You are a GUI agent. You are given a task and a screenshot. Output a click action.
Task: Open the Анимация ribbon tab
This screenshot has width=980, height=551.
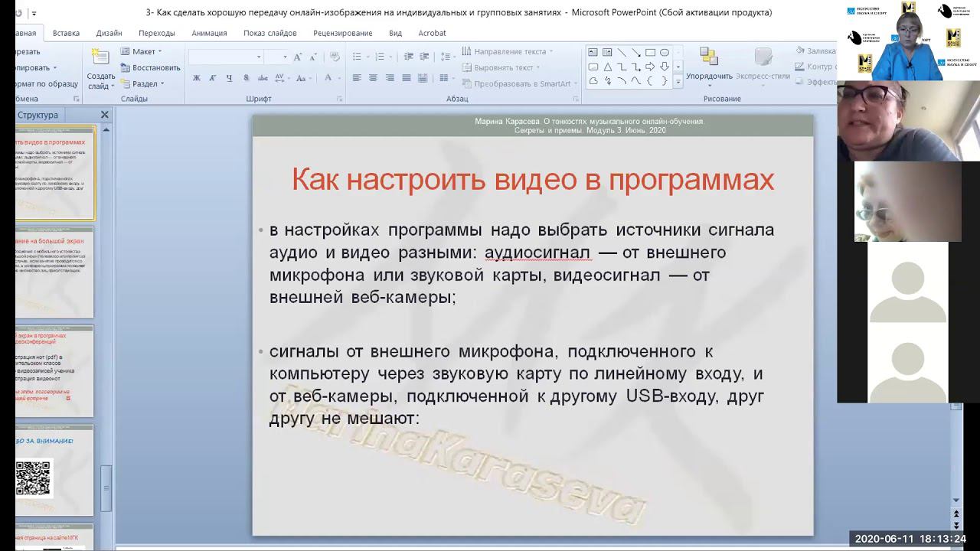click(x=209, y=33)
